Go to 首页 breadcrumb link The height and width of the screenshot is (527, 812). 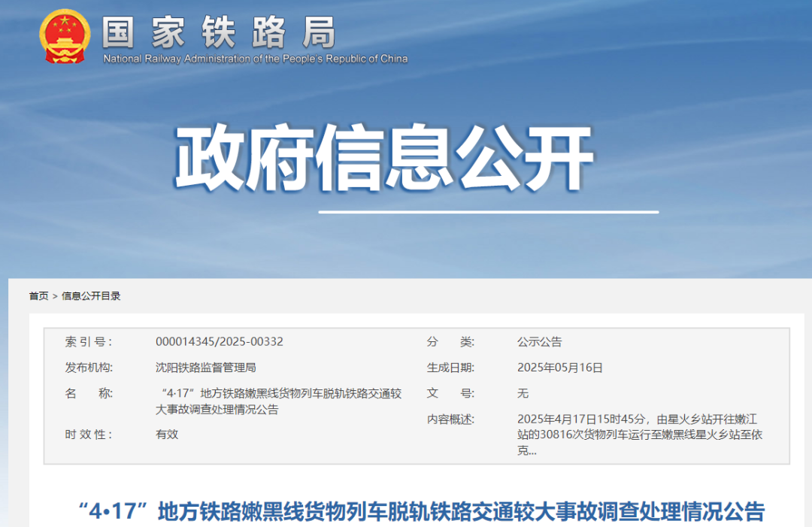(x=38, y=296)
